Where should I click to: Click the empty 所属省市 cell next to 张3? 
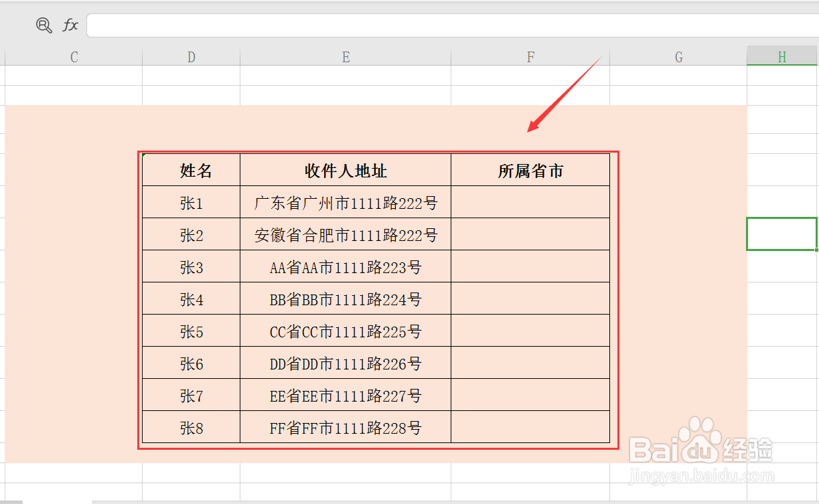click(530, 266)
